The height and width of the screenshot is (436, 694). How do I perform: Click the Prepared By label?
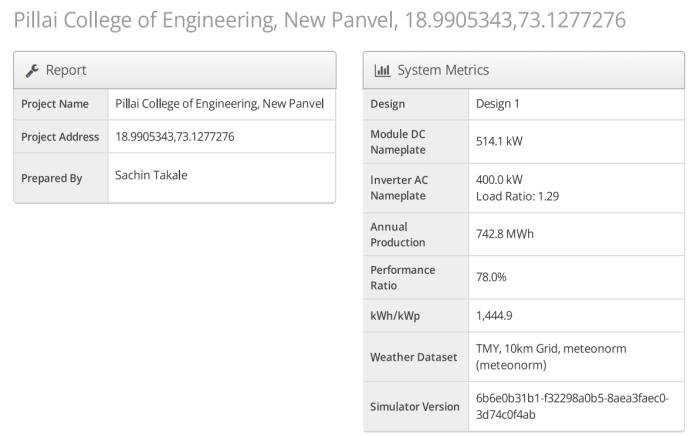tap(51, 178)
